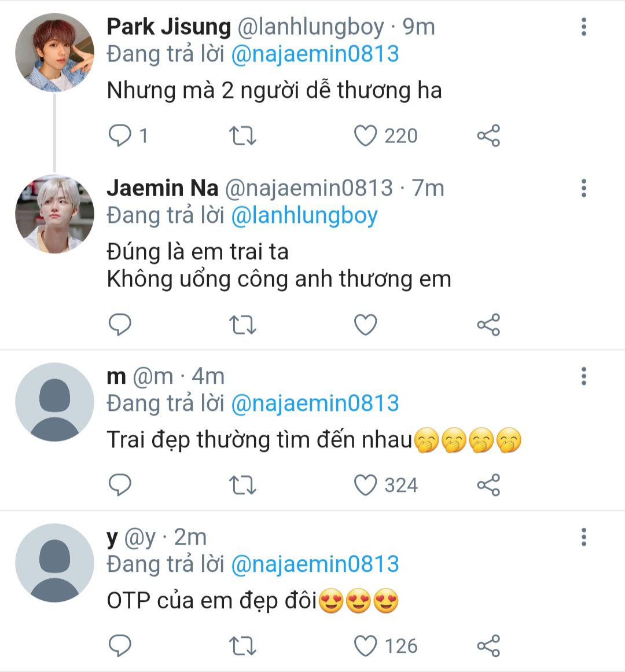Image resolution: width=625 pixels, height=672 pixels.
Task: View Park Jisung's profile picture
Action: tap(54, 53)
